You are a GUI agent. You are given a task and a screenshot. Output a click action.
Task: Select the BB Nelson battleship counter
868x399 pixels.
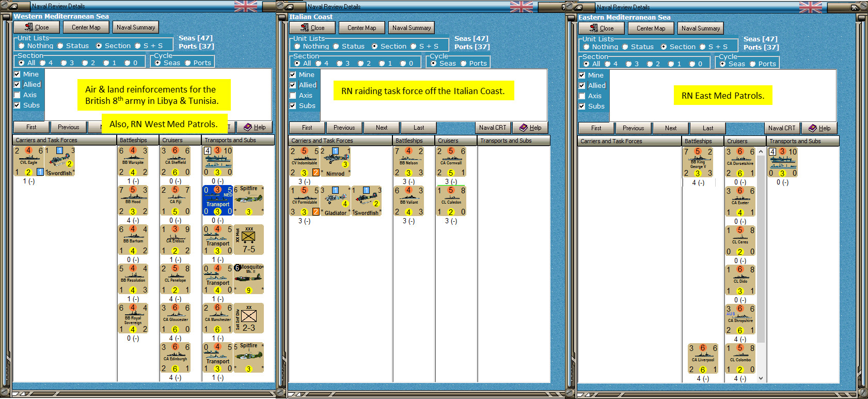[x=409, y=162]
